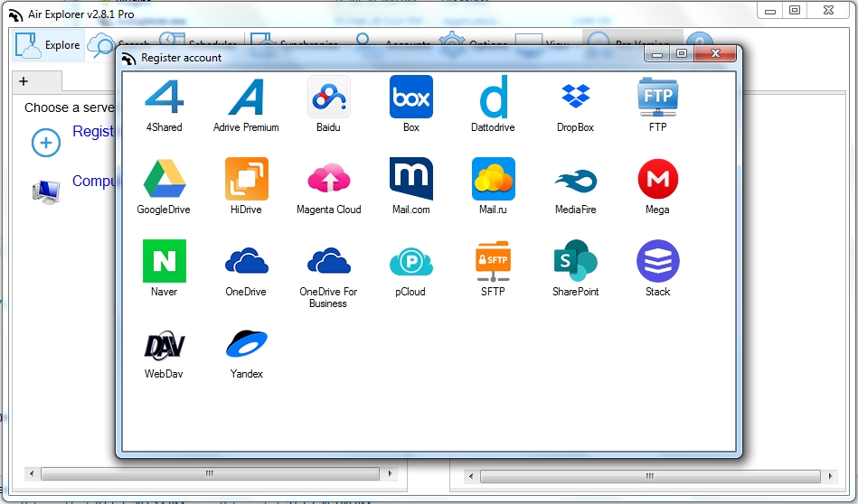This screenshot has width=858, height=504.
Task: Pick the Stack service icon
Action: coord(657,261)
